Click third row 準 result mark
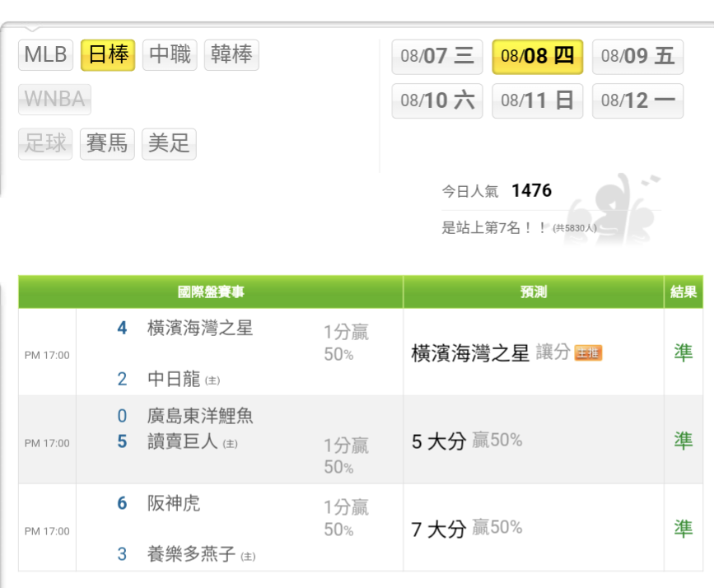The width and height of the screenshot is (714, 588). tap(683, 528)
